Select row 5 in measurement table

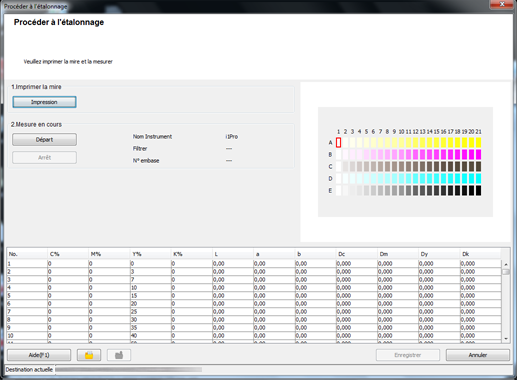(254, 296)
